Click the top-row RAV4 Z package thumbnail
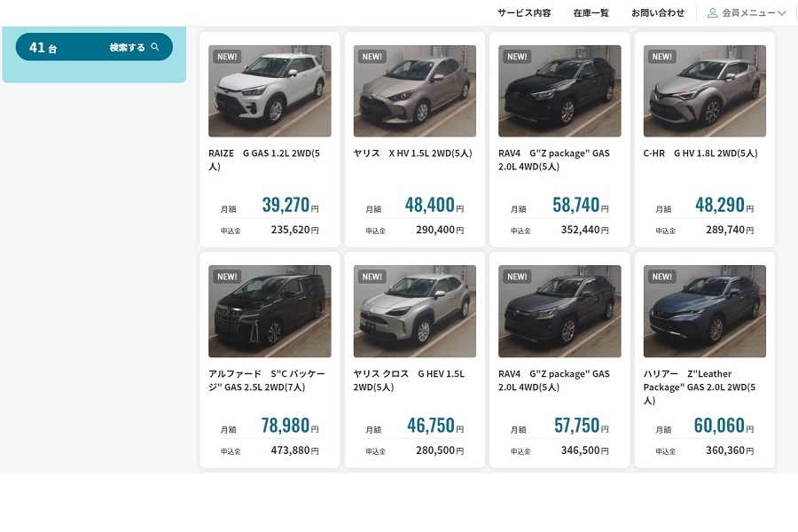 pyautogui.click(x=559, y=90)
